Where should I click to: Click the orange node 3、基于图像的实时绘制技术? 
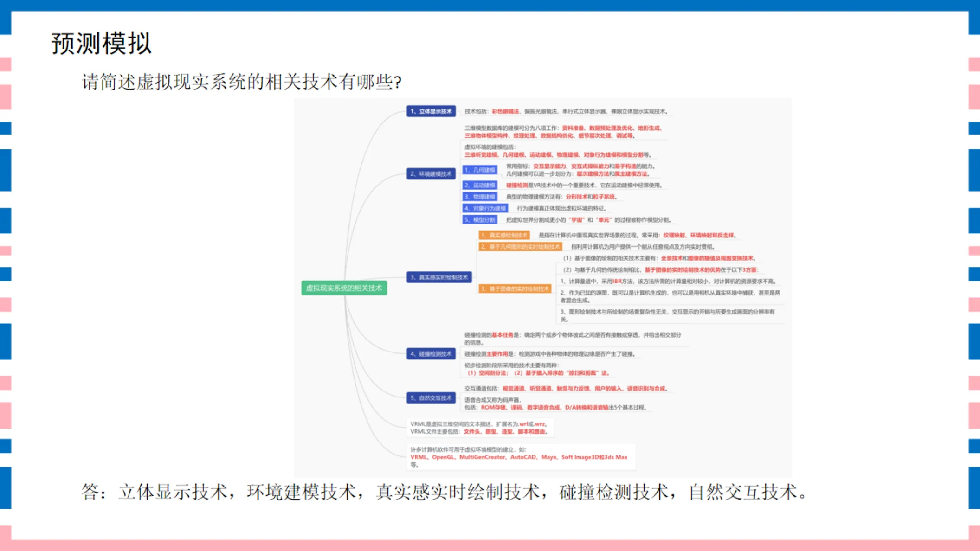coord(515,289)
